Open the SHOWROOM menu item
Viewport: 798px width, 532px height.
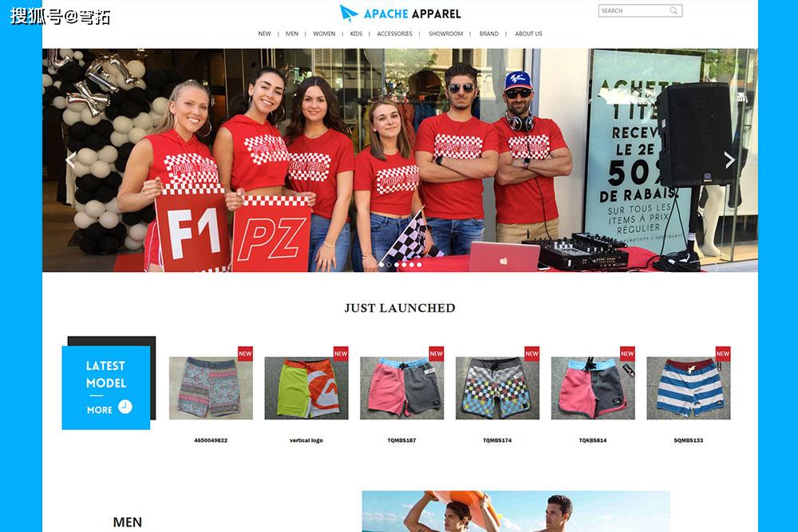pos(445,33)
